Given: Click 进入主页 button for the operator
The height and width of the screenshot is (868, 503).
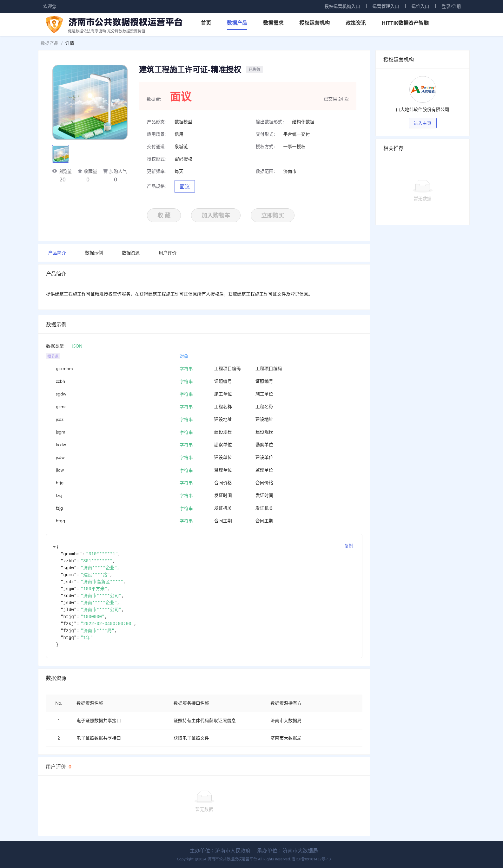Looking at the screenshot, I should 422,123.
